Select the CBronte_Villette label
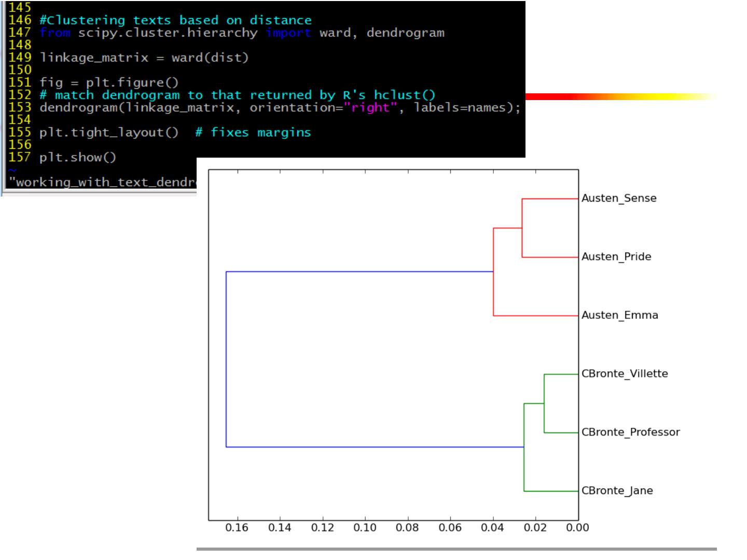 point(625,374)
